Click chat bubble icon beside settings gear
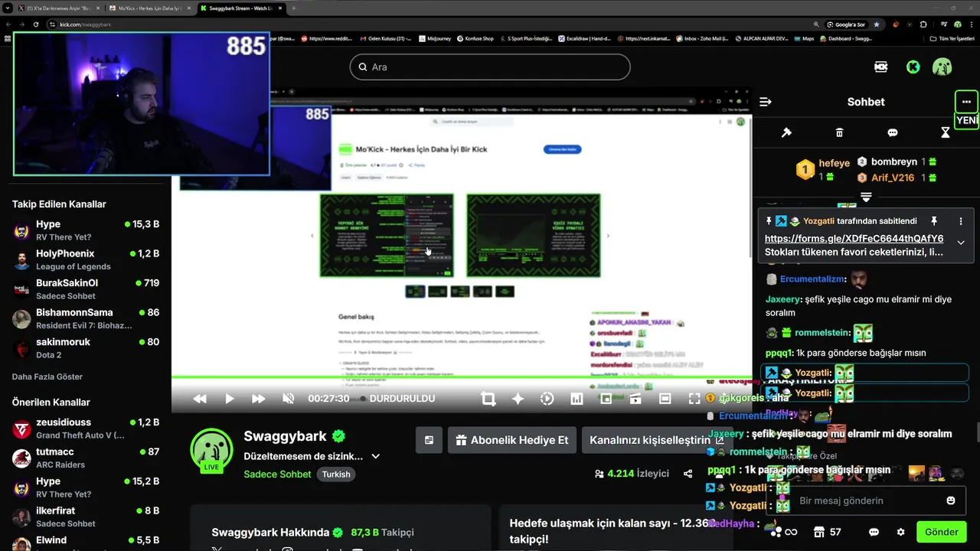Viewport: 980px width, 551px height. [874, 532]
